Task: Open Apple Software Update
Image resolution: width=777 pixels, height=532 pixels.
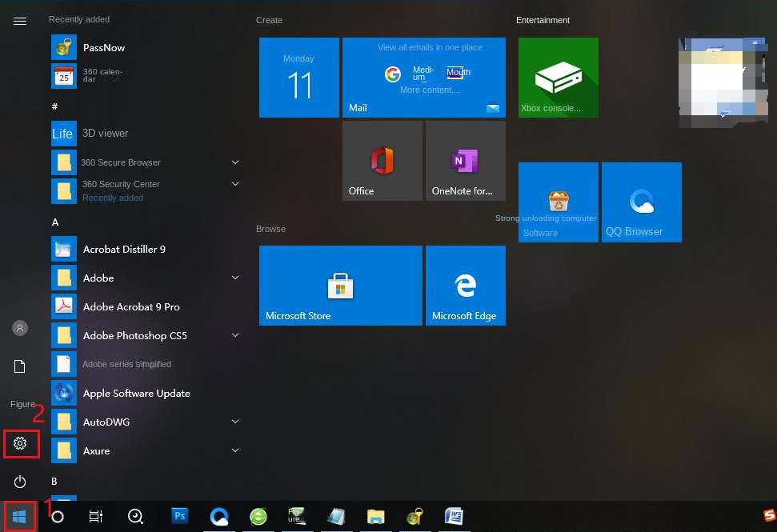Action: pyautogui.click(x=146, y=394)
